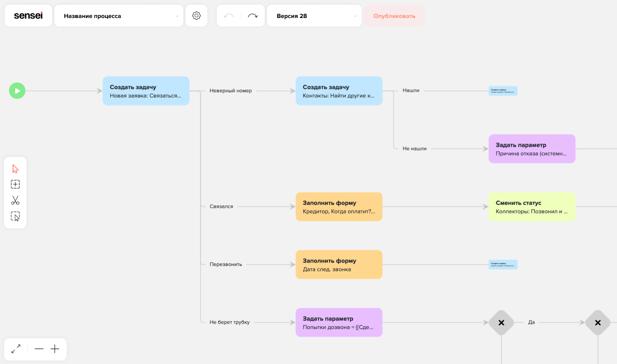Select Создать задачу Новая заявка node
The image size is (617, 364).
coord(146,91)
